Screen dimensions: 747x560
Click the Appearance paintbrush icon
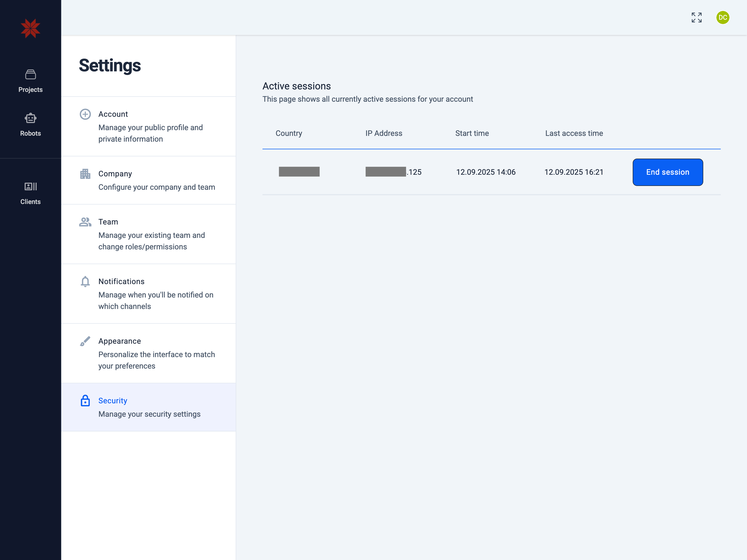[85, 341]
